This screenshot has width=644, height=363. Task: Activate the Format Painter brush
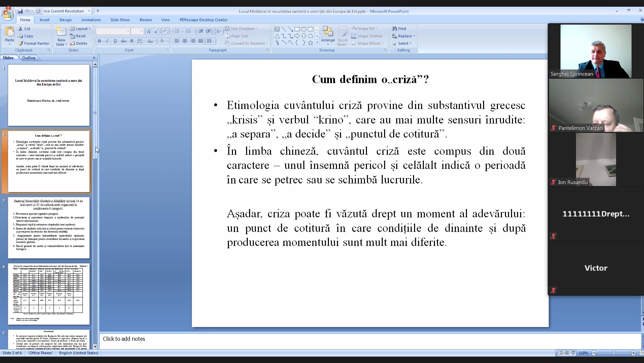pos(33,43)
